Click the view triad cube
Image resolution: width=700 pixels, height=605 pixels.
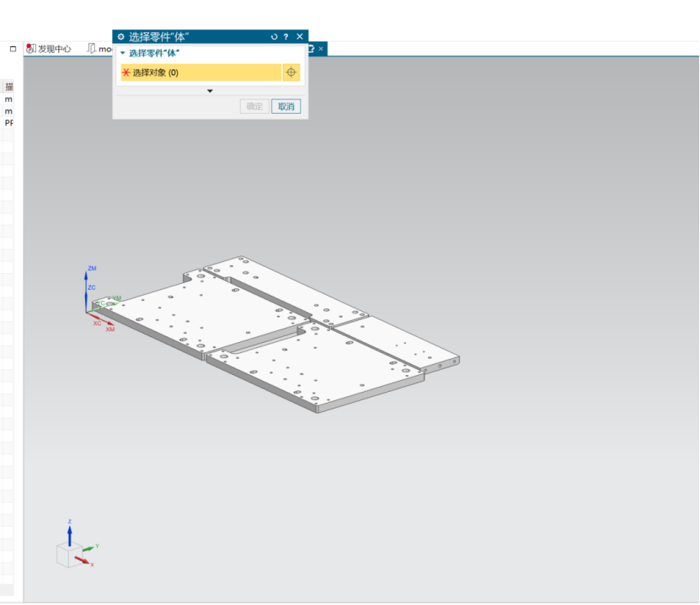[67, 555]
